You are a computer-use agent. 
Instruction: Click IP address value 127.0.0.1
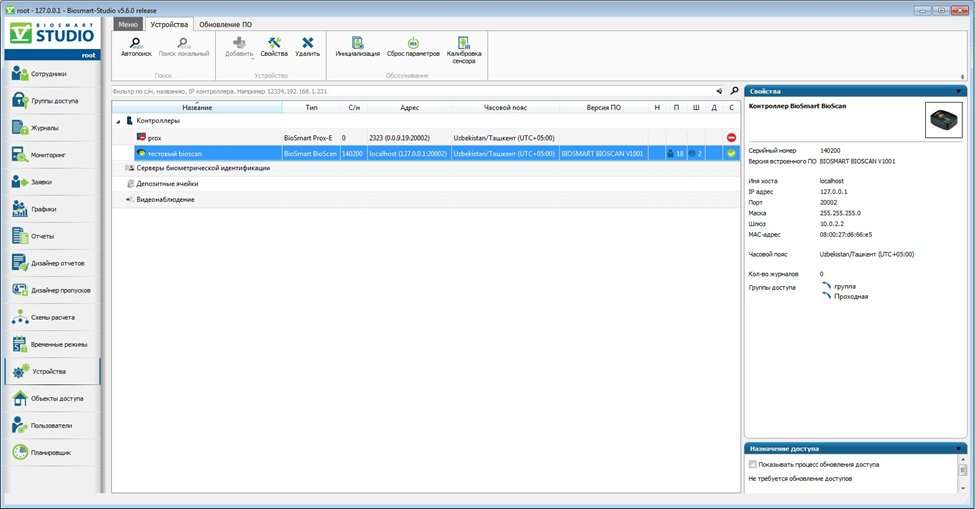click(833, 192)
